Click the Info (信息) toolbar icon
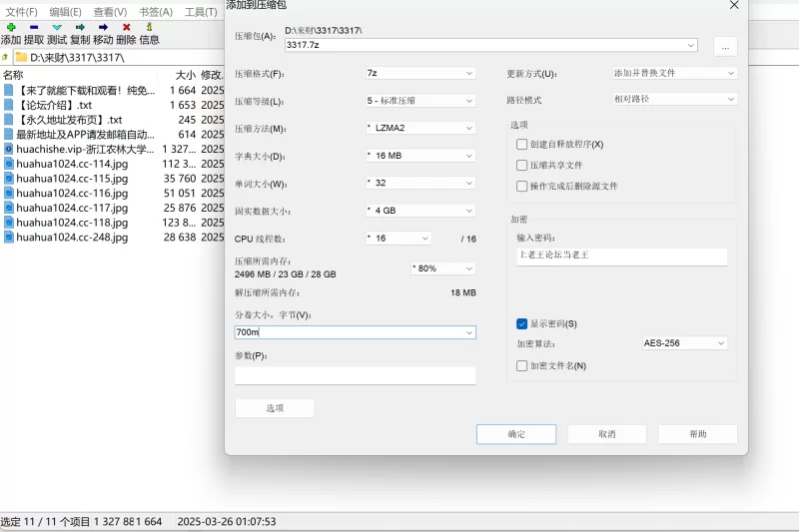This screenshot has height=532, width=799. pyautogui.click(x=149, y=27)
